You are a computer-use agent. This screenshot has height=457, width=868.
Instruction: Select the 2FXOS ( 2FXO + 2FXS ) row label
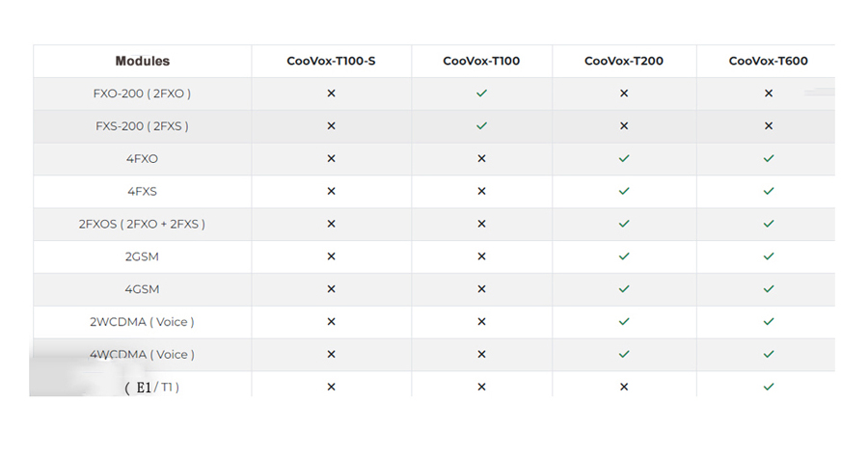coord(142,224)
